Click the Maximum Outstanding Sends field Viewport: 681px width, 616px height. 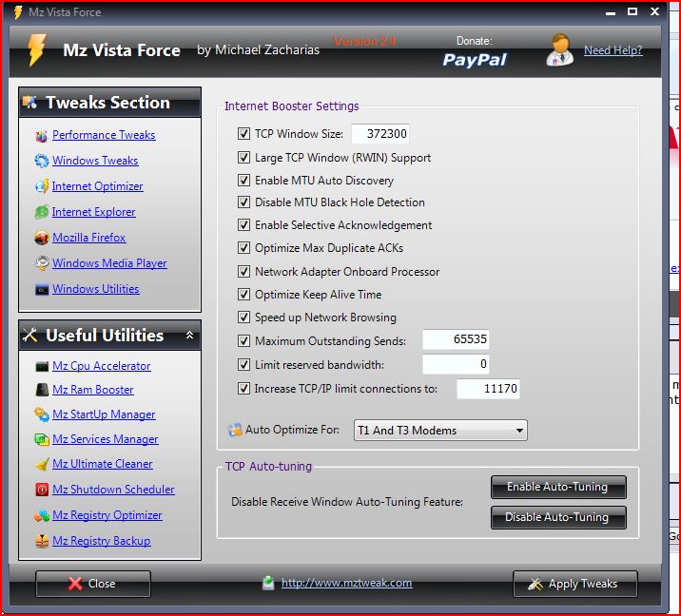pos(456,339)
